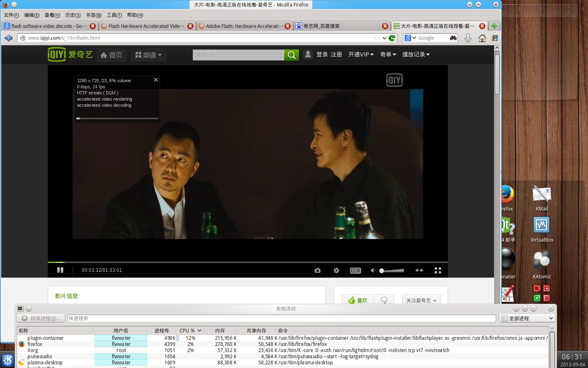Viewport: 588px width, 368px height.
Task: Click the 首页 home link
Action: tap(111, 55)
